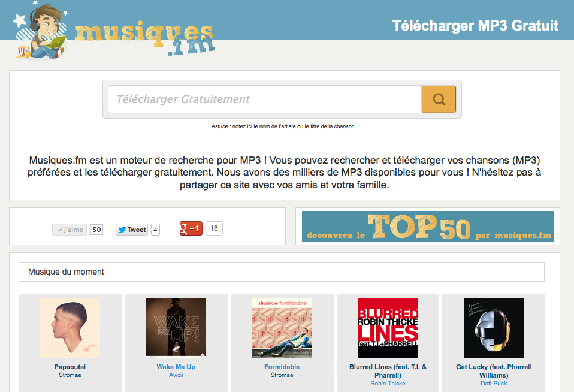Open the Robin Thicke artist link

pos(388,384)
